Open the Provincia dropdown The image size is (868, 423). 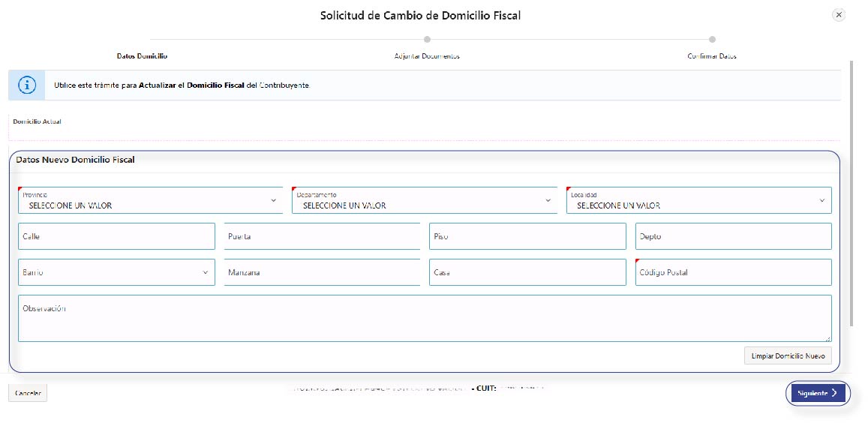coord(150,200)
